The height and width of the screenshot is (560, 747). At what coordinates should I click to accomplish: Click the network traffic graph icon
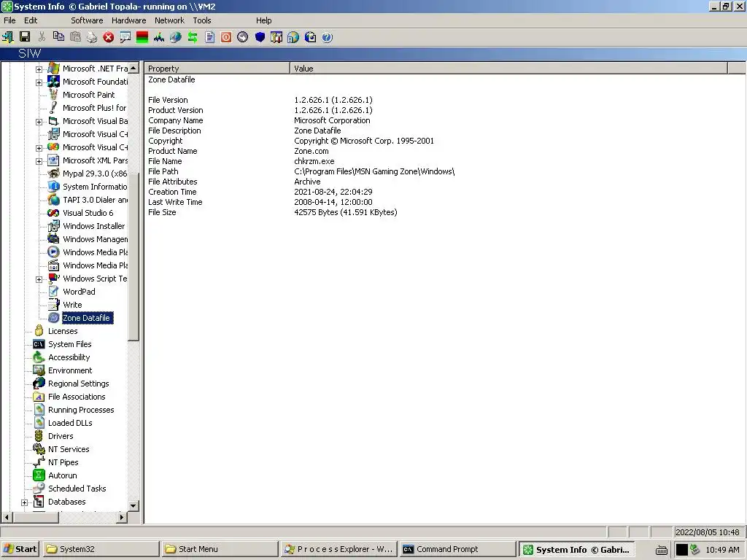coord(159,37)
